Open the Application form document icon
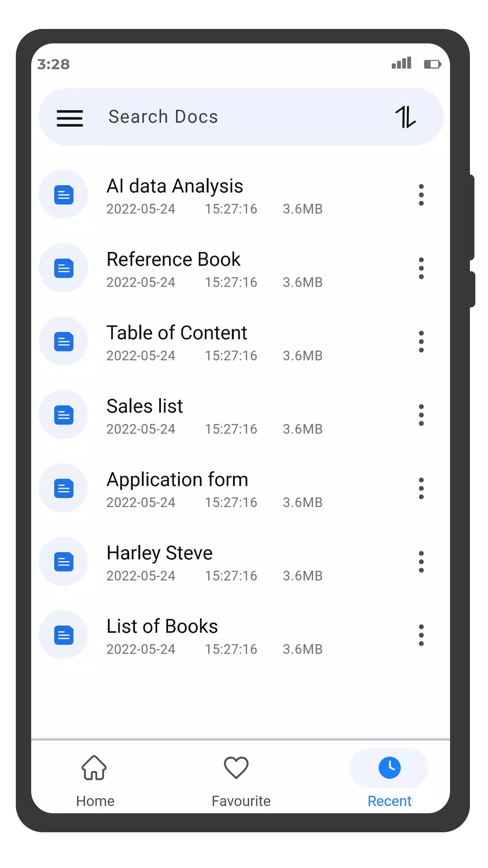 pyautogui.click(x=64, y=488)
